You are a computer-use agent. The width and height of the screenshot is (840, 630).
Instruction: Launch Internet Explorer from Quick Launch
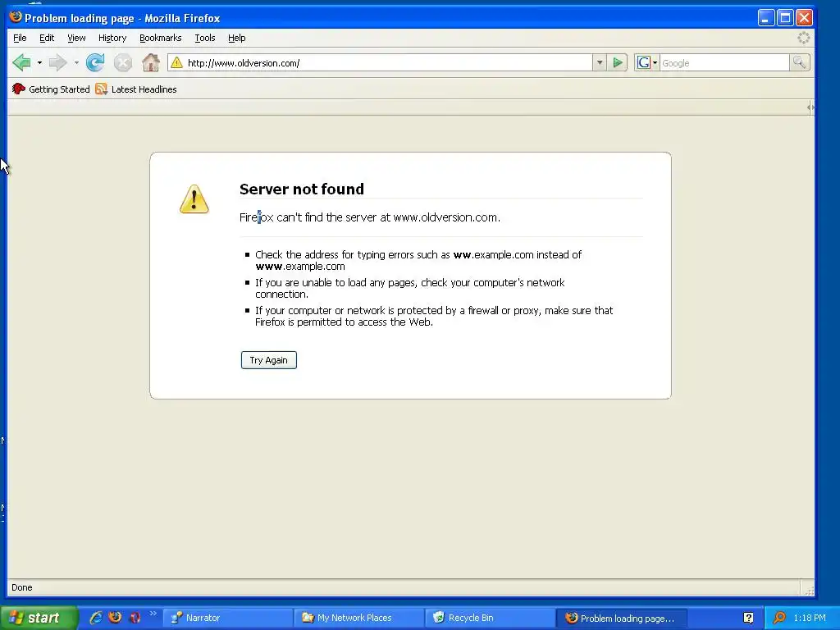tap(96, 618)
